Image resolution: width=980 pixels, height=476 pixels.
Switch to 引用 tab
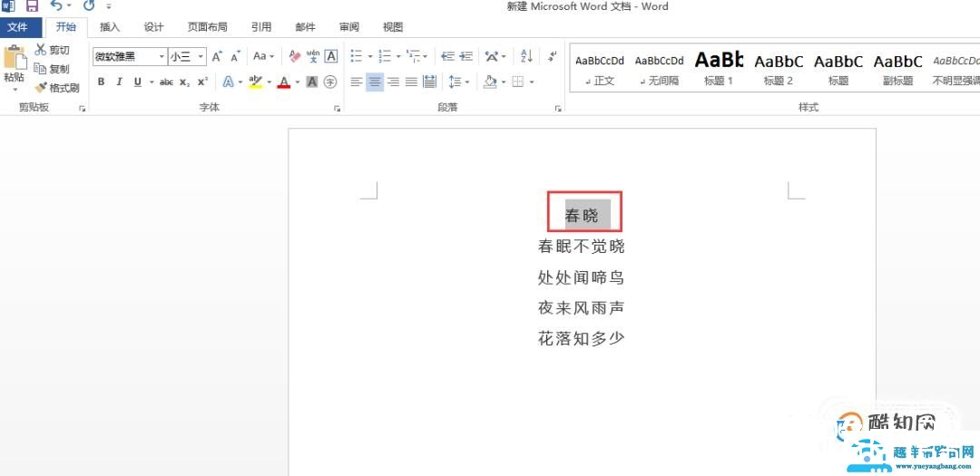click(x=261, y=27)
